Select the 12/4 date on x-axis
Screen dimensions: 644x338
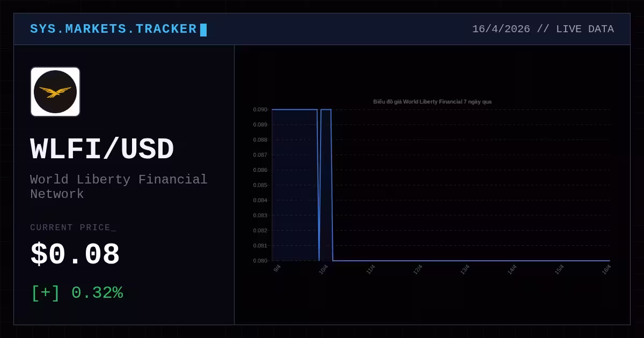[418, 269]
